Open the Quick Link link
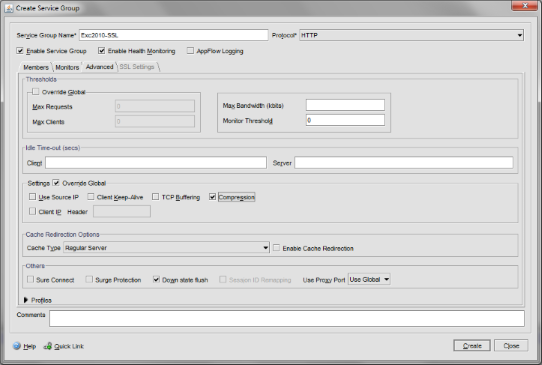 69,346
